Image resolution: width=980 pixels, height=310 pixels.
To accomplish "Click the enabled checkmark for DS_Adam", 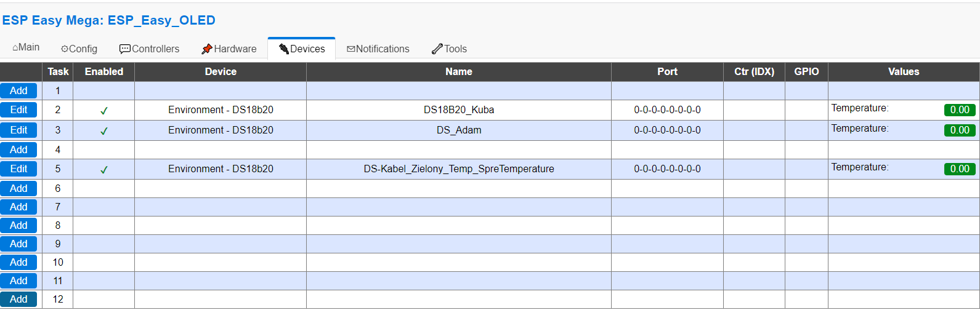I will (x=104, y=131).
